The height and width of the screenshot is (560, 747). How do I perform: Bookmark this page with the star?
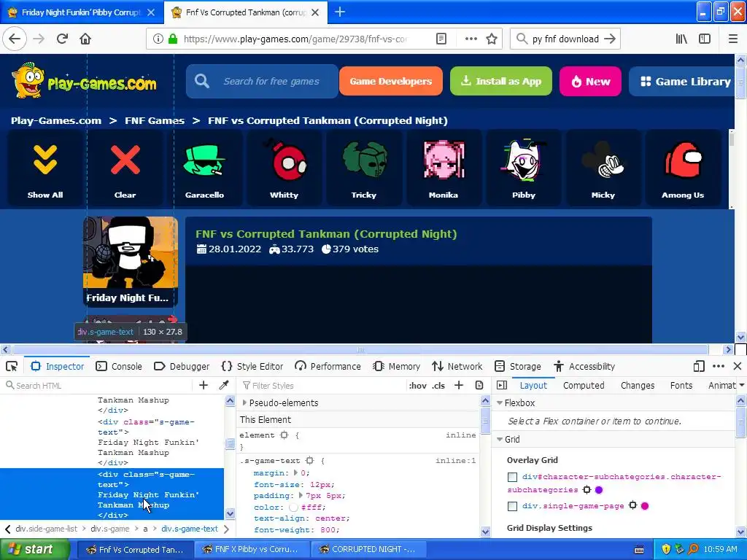[x=492, y=39]
